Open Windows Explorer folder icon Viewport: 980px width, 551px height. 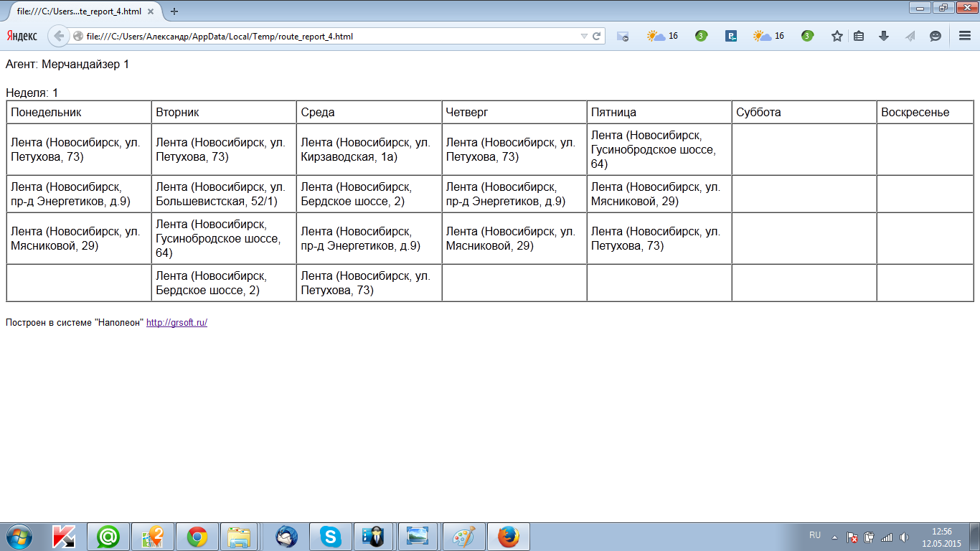click(239, 537)
